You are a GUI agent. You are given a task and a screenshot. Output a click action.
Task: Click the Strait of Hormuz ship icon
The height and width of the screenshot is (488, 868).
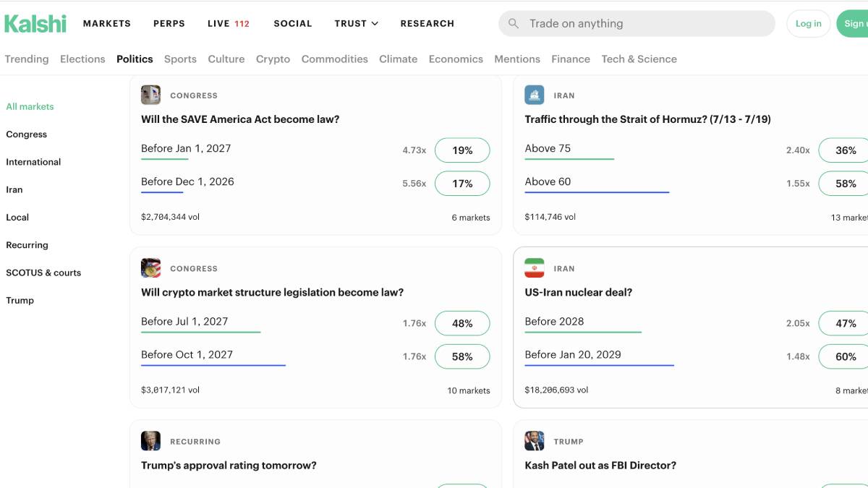click(x=535, y=95)
